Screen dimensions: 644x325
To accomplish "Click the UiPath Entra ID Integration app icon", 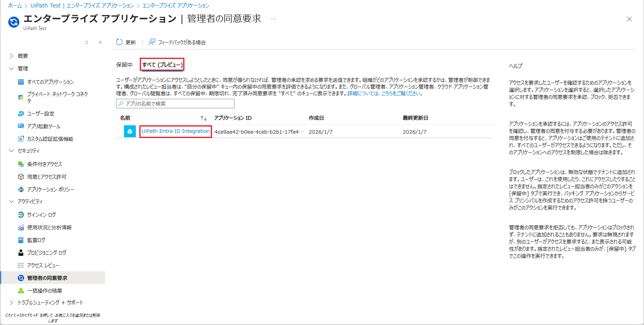I will click(x=130, y=131).
